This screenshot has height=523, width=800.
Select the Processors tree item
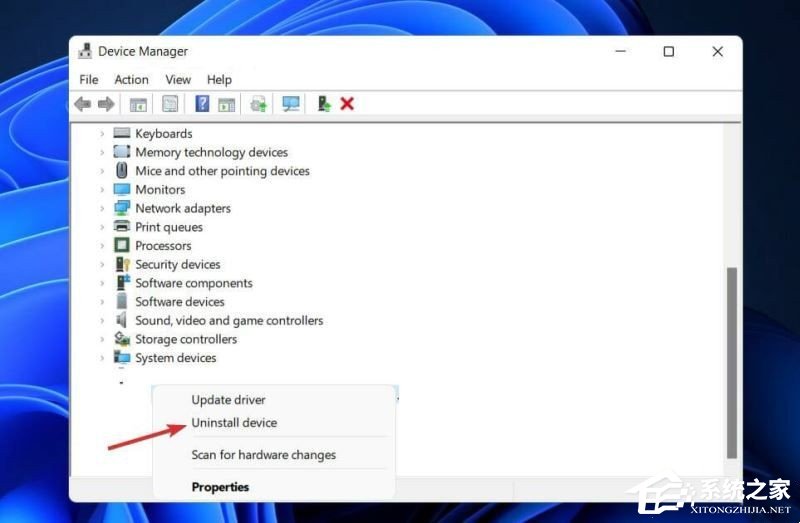(x=163, y=246)
